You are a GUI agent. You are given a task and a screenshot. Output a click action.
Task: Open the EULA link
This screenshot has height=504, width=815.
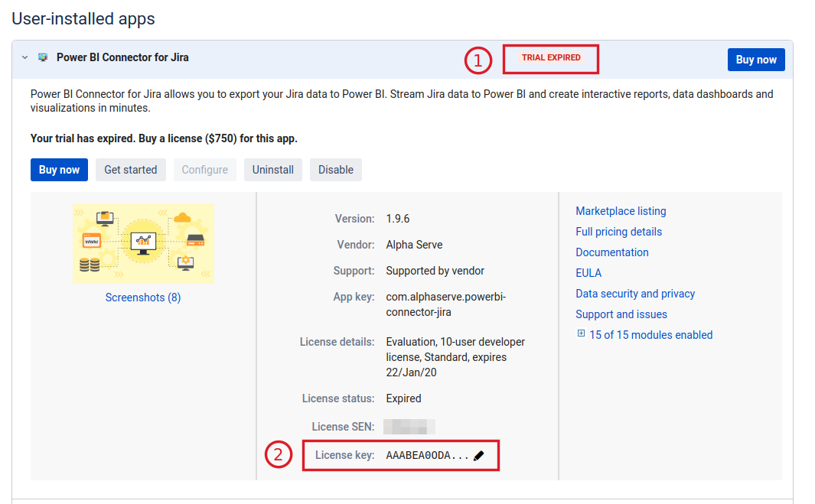pyautogui.click(x=588, y=273)
